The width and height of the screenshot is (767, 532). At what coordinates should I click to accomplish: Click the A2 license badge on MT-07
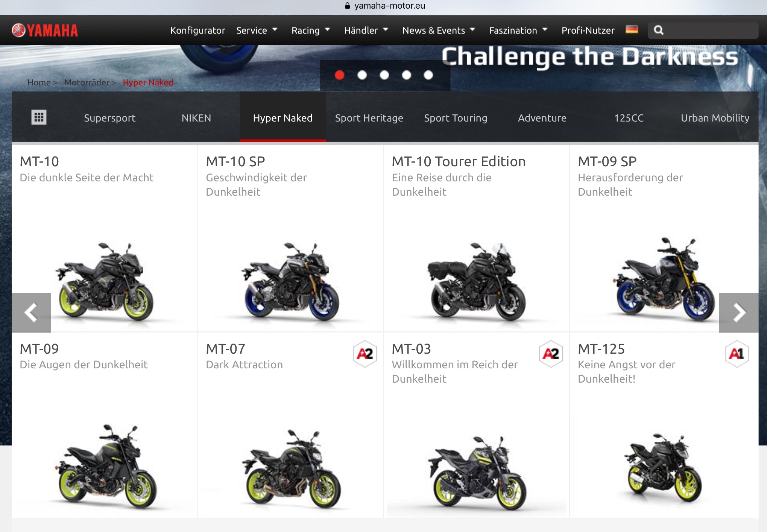pyautogui.click(x=365, y=354)
